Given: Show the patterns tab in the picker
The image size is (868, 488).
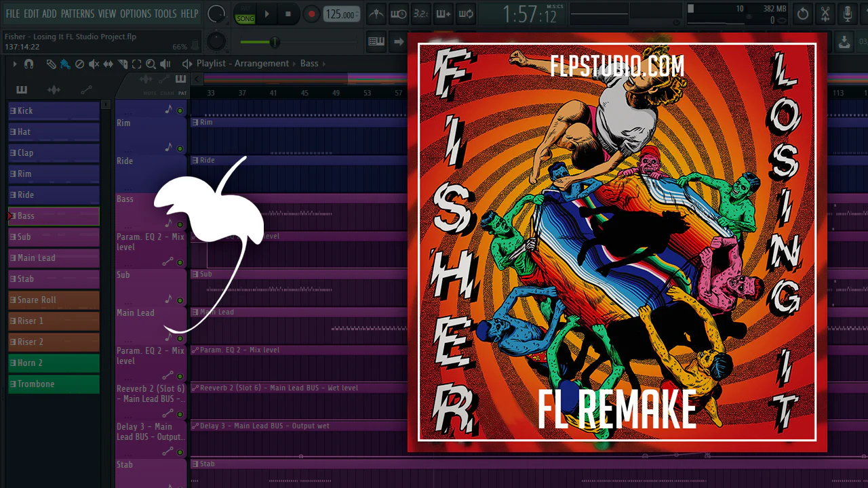Looking at the screenshot, I should 22,90.
